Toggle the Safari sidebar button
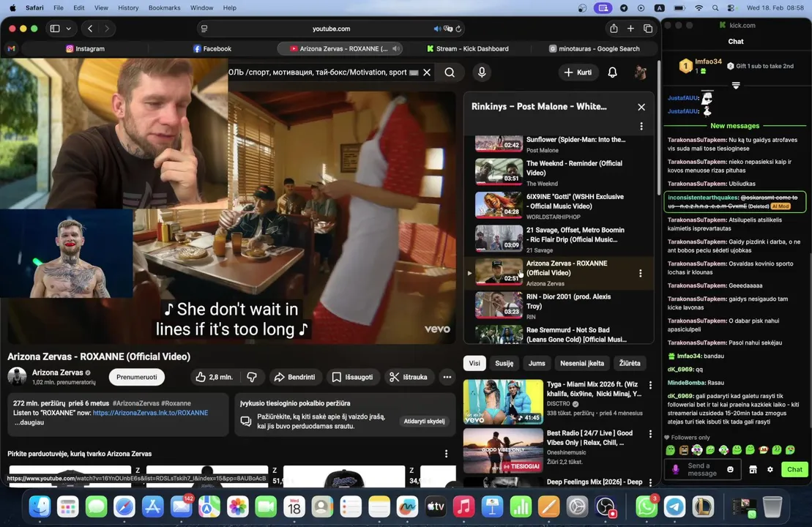This screenshot has width=812, height=527. (55, 29)
